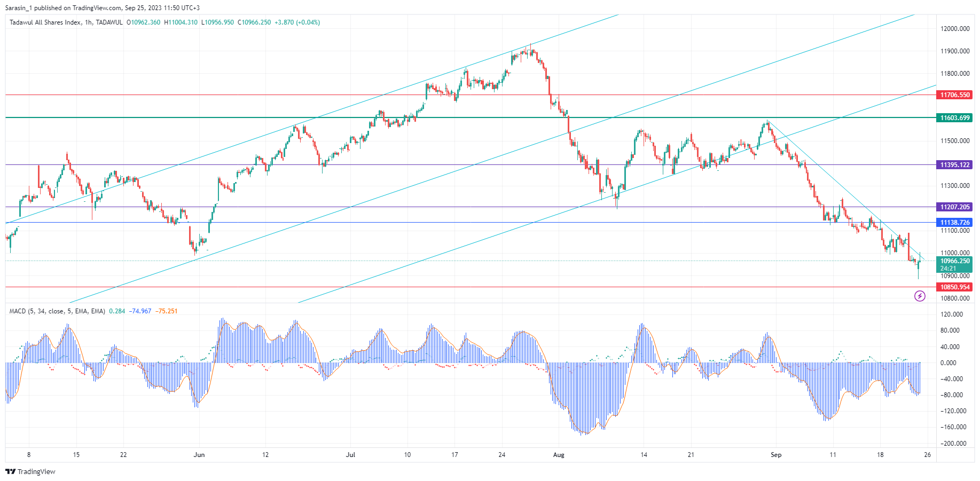Select the purple 11395.122 price label
Viewport: 980px width, 481px height.
point(955,165)
